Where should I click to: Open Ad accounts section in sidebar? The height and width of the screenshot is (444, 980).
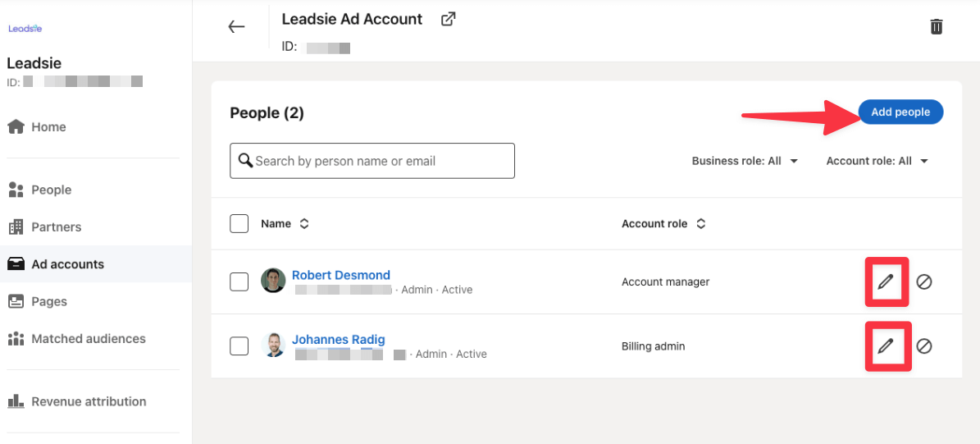point(96,264)
